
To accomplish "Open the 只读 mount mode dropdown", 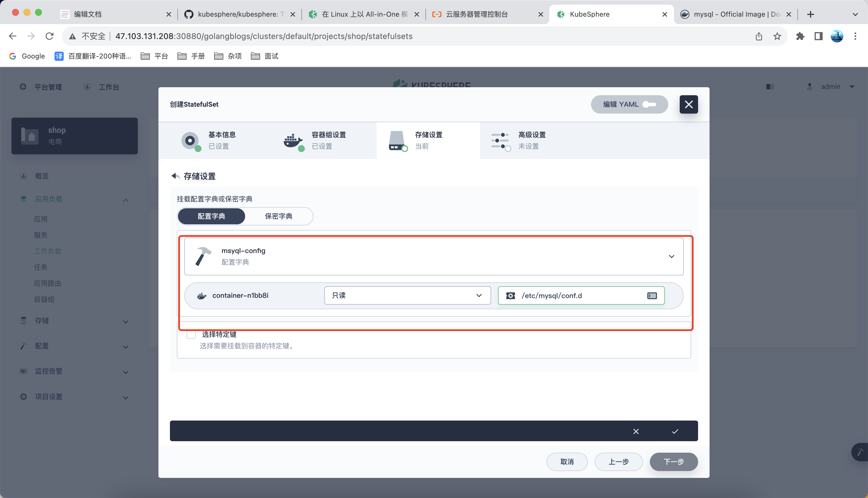I will click(407, 295).
